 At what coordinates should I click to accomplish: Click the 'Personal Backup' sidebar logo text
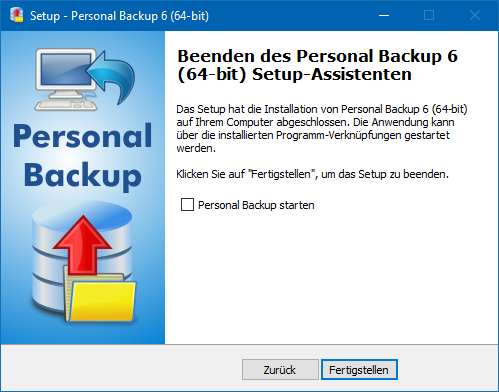83,156
